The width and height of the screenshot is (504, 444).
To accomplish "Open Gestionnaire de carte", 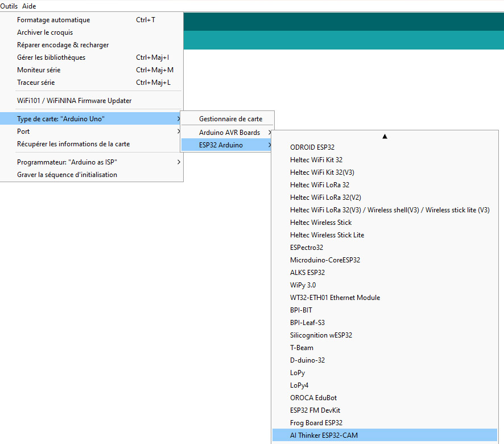I will tap(227, 119).
